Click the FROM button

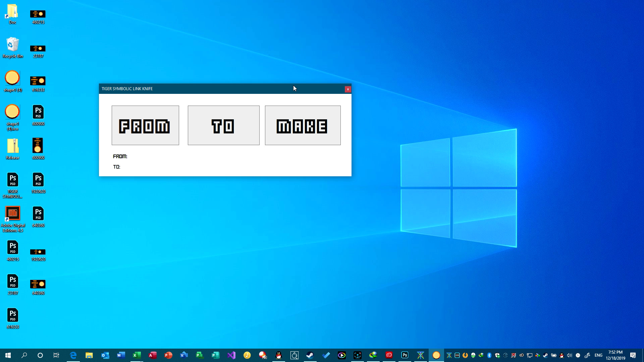(145, 125)
